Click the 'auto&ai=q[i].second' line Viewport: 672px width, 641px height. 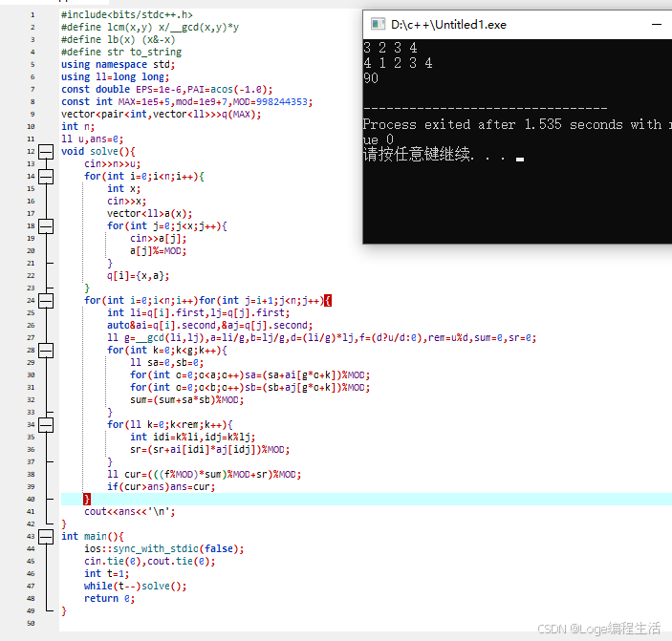click(210, 326)
